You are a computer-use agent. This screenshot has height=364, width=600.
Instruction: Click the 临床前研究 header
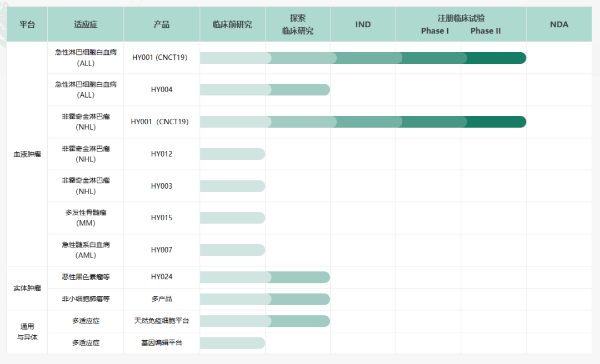[x=232, y=24]
